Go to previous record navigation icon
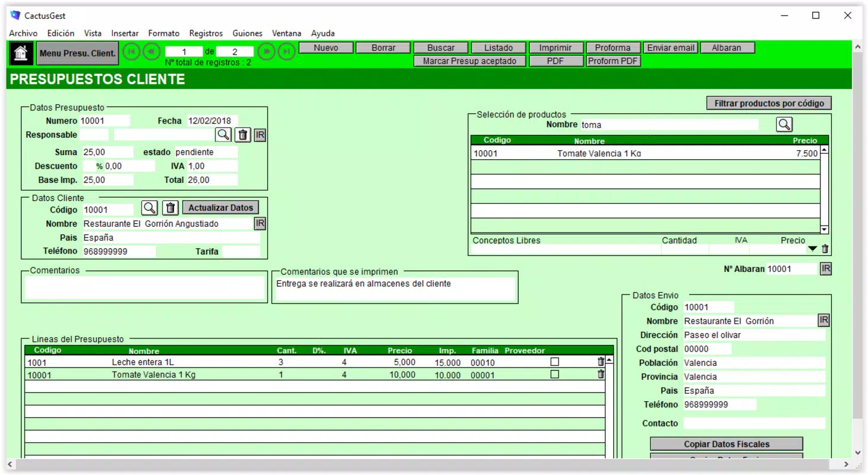The image size is (868, 475). (x=151, y=52)
